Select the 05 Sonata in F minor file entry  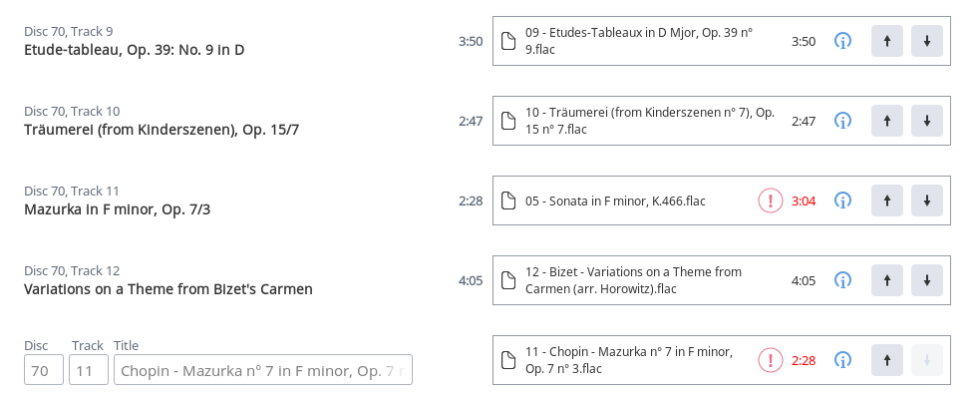pyautogui.click(x=721, y=200)
